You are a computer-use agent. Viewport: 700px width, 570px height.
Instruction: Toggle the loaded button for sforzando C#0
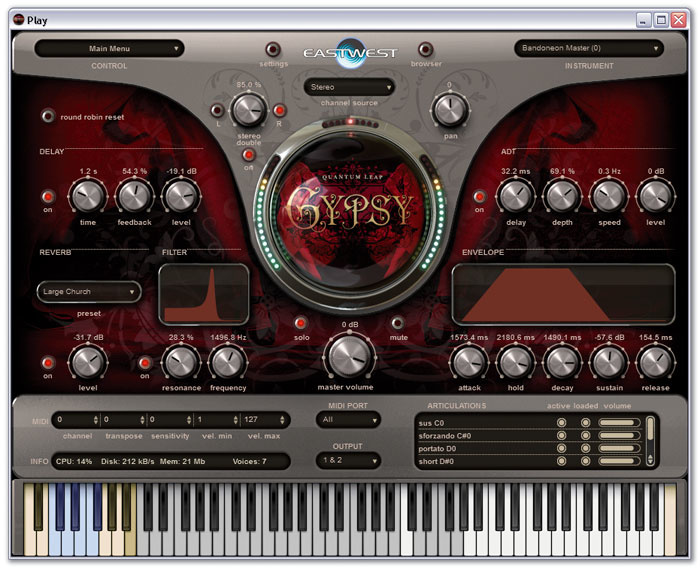pos(585,435)
